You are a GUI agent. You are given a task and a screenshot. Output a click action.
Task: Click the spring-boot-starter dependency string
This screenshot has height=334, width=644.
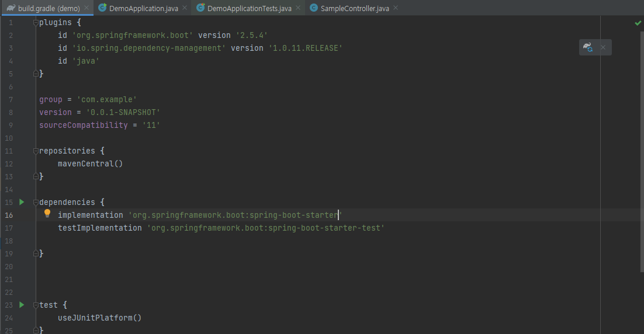(236, 215)
